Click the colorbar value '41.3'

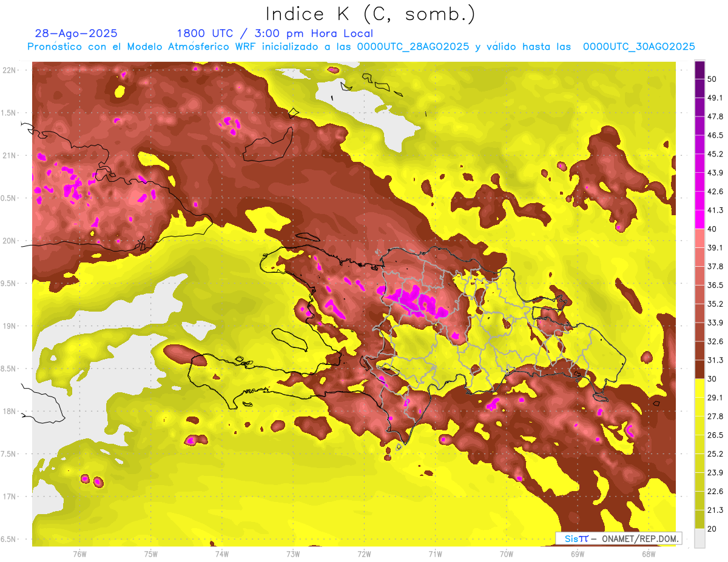tap(715, 210)
